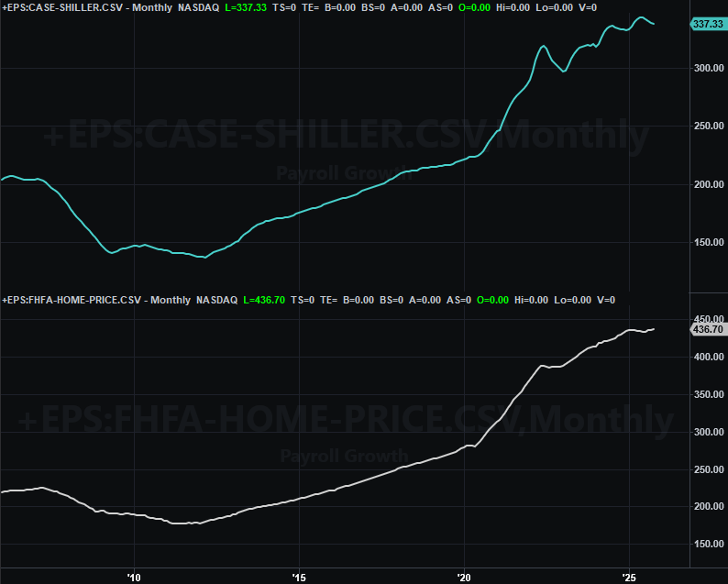Click the L=436.70 last value in header
Screen dimensions: 728x584
(268, 300)
